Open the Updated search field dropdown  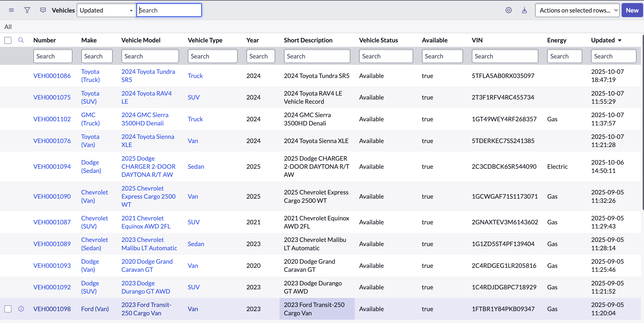pos(106,10)
